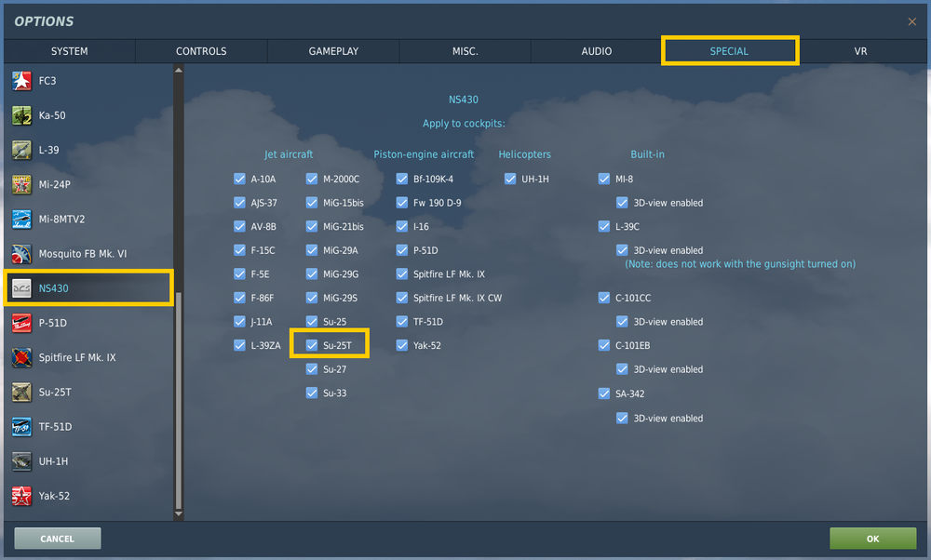Select the SPECIAL tab

click(729, 51)
